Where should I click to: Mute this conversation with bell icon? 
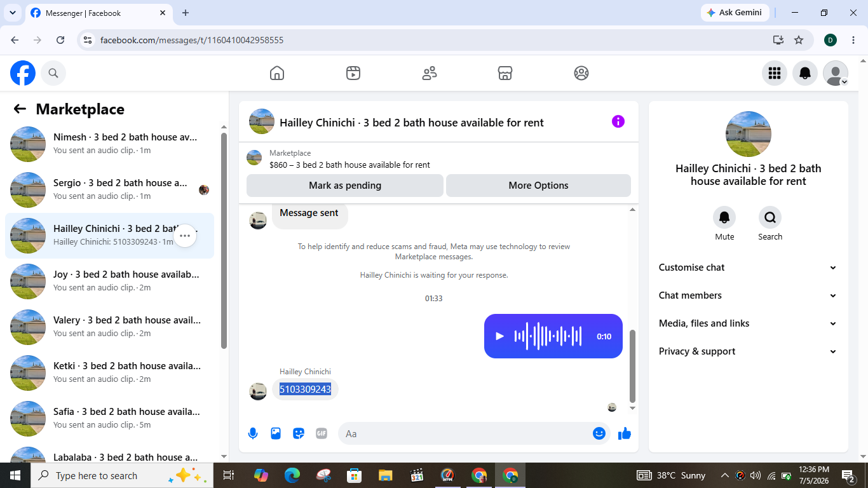(724, 217)
